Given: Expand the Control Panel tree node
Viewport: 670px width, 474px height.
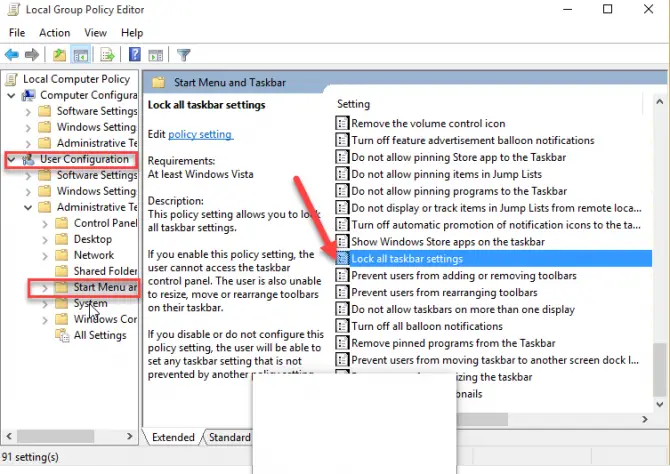Looking at the screenshot, I should (x=45, y=224).
